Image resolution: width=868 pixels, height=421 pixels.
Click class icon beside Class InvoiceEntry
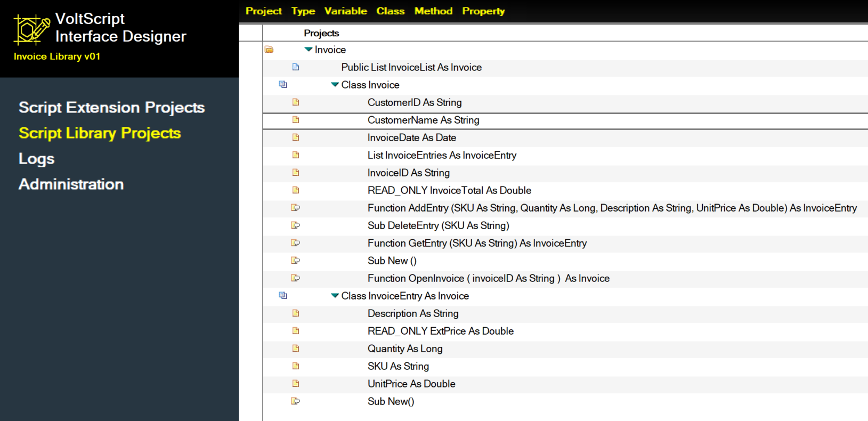tap(283, 296)
